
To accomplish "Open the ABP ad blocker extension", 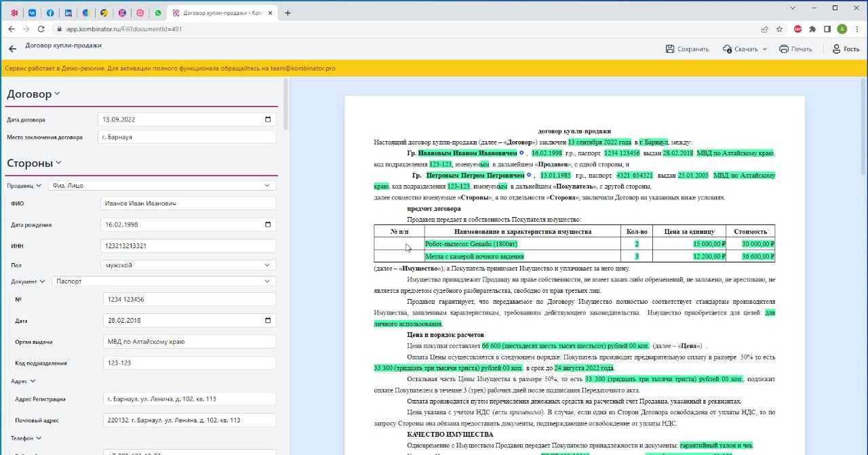I will point(798,29).
